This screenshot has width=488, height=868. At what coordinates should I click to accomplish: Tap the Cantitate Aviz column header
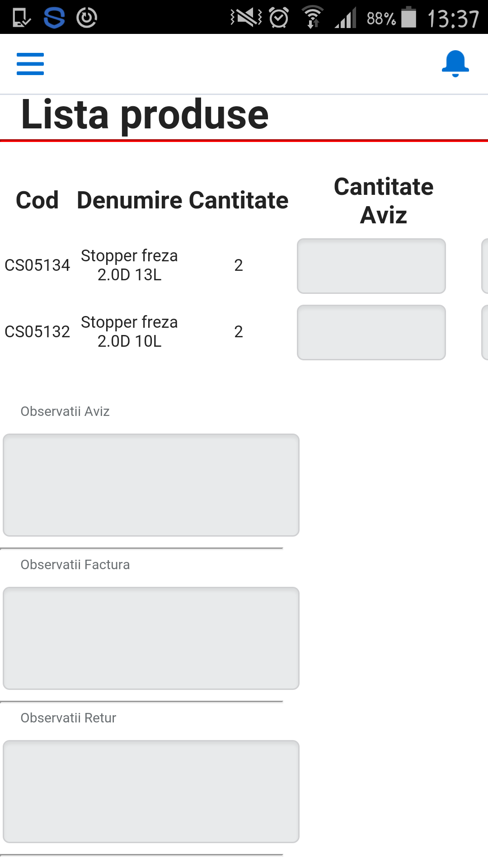point(383,201)
